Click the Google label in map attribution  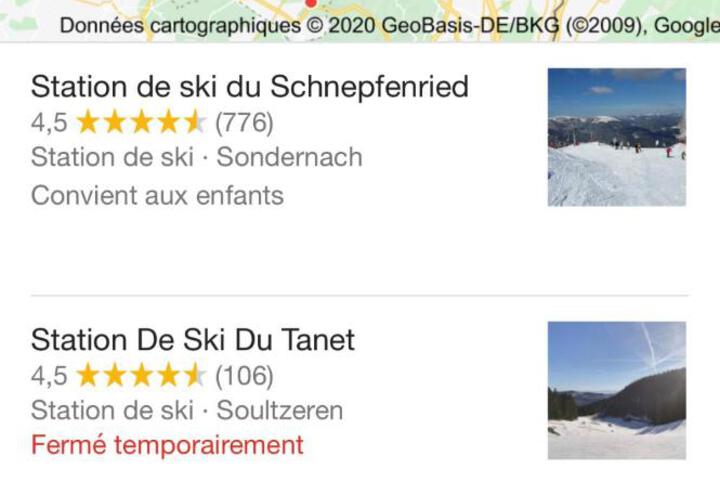pyautogui.click(x=687, y=25)
